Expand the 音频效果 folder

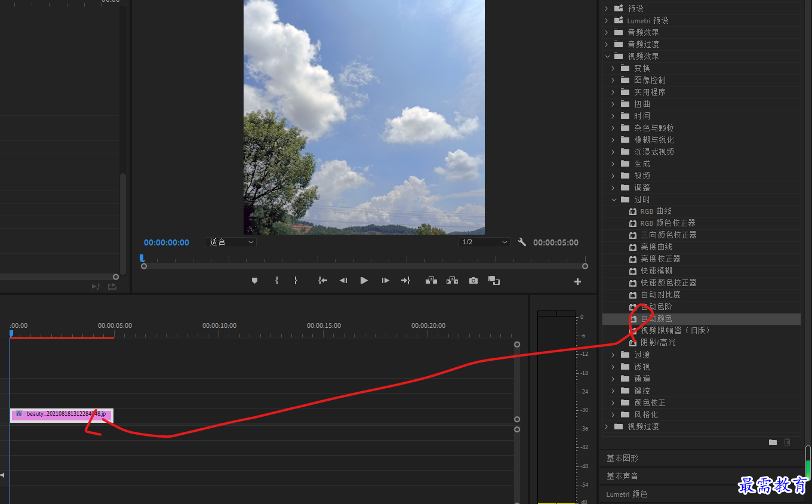pos(607,32)
